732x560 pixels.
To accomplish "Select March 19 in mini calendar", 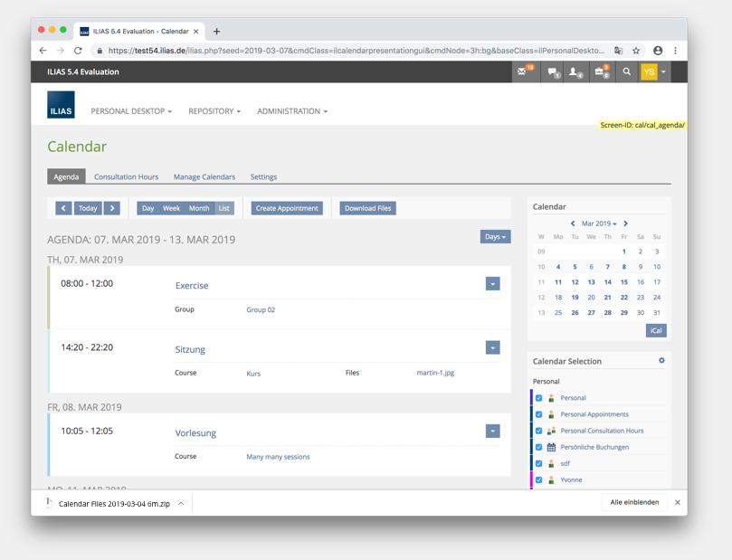I will point(575,297).
